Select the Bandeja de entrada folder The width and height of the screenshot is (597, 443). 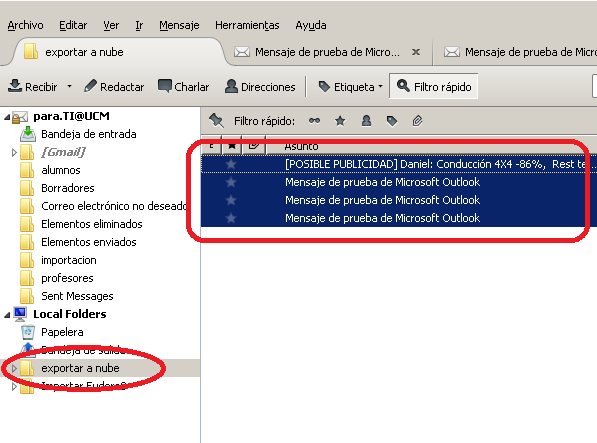coord(88,134)
